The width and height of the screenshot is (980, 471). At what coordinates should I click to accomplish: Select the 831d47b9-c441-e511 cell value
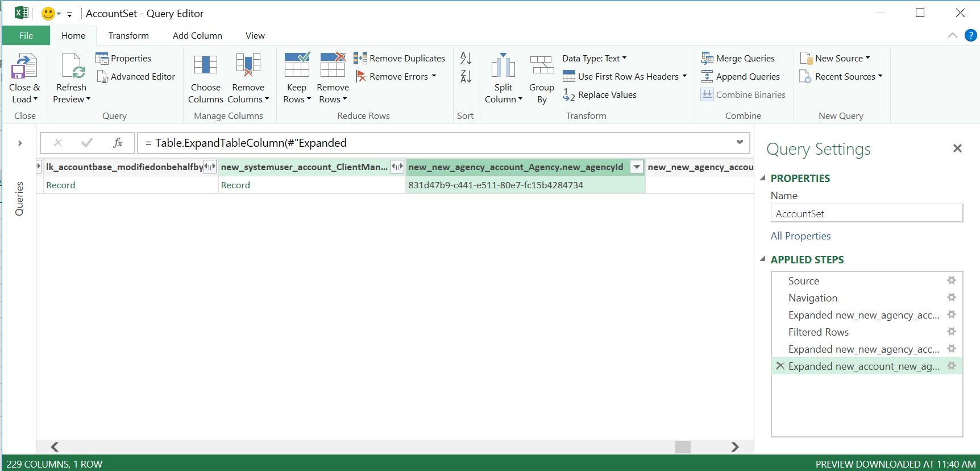(x=525, y=185)
